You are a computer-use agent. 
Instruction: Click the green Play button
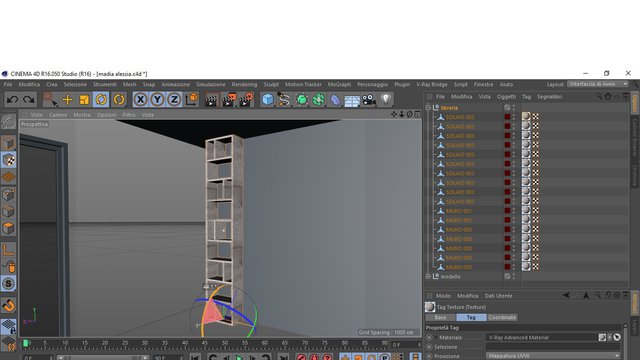coord(240,358)
